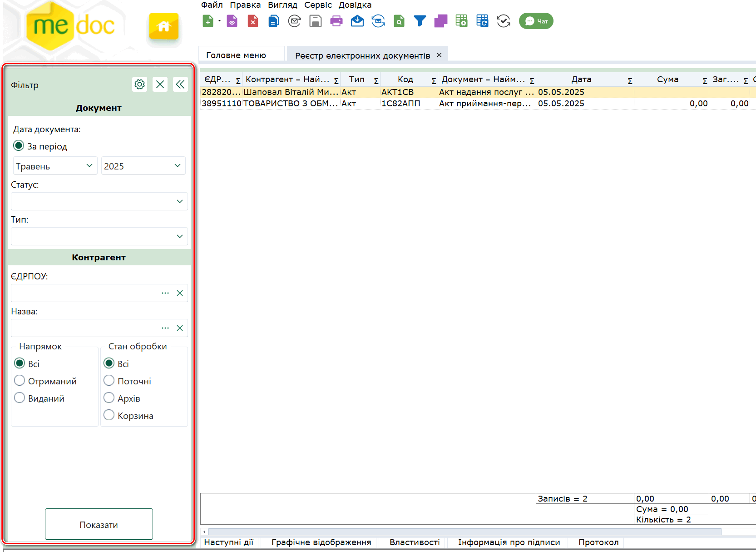This screenshot has width=756, height=552.
Task: Open the green Чат button
Action: [536, 21]
